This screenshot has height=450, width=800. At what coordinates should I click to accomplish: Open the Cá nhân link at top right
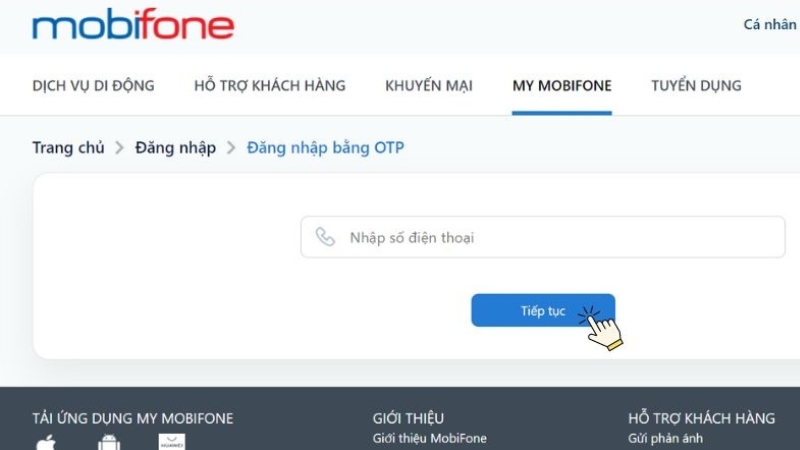[770, 24]
